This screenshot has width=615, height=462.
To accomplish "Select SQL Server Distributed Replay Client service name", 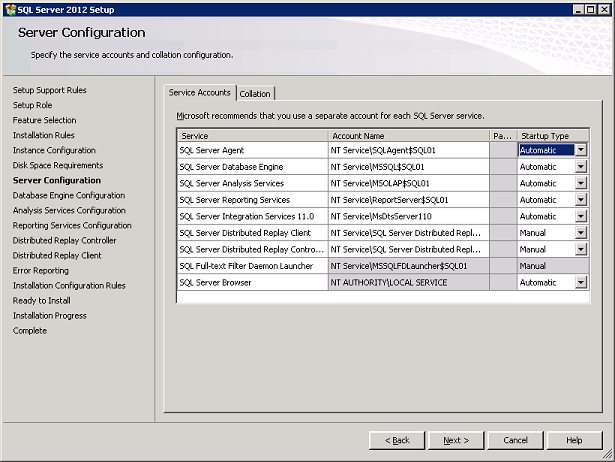I will (x=253, y=233).
